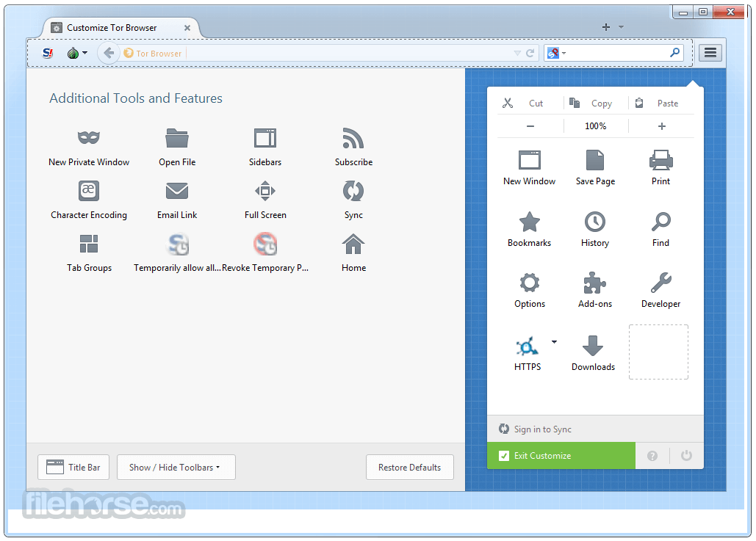
Task: Click the New Private Window mask icon
Action: click(89, 138)
